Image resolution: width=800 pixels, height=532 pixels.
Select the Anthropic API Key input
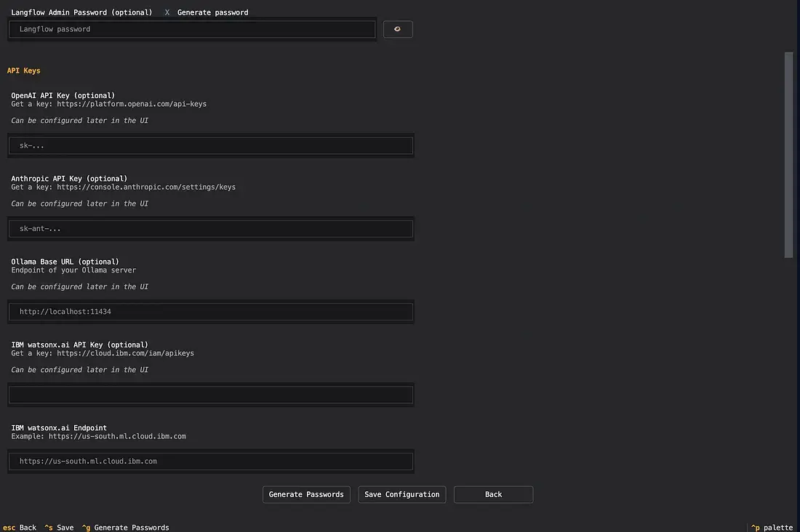[x=211, y=228]
